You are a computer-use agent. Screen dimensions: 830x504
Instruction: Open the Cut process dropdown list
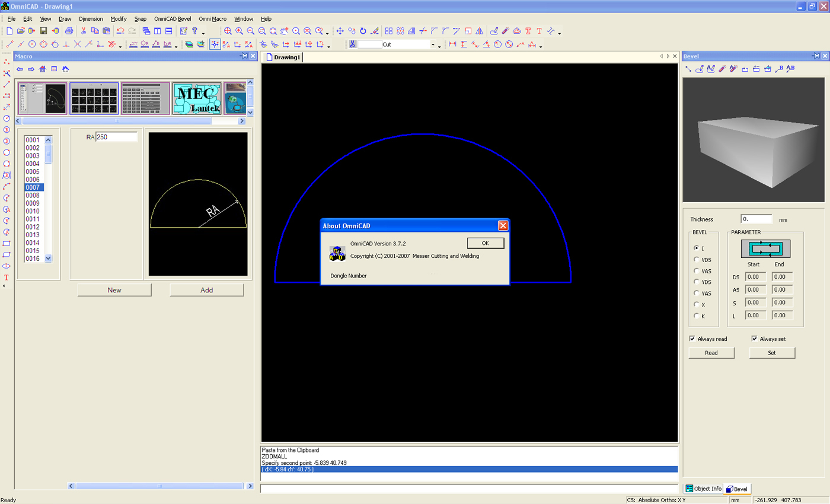point(433,44)
